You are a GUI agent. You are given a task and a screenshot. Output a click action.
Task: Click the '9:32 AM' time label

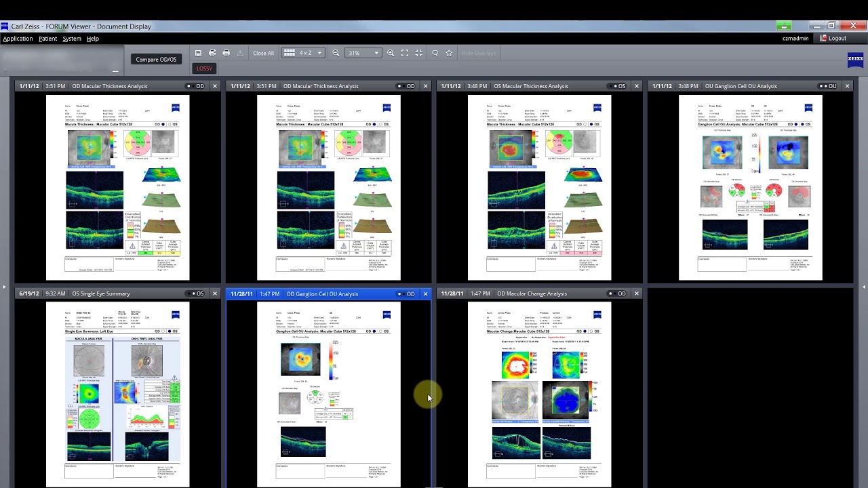click(55, 293)
